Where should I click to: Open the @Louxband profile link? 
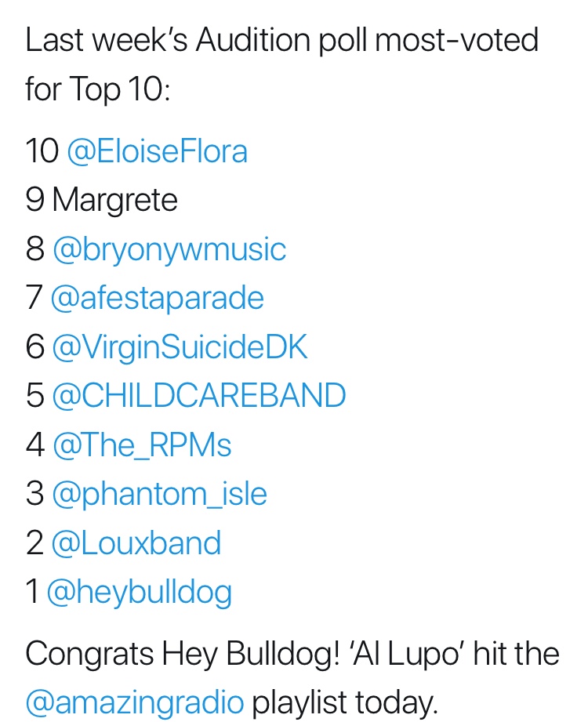tap(136, 543)
